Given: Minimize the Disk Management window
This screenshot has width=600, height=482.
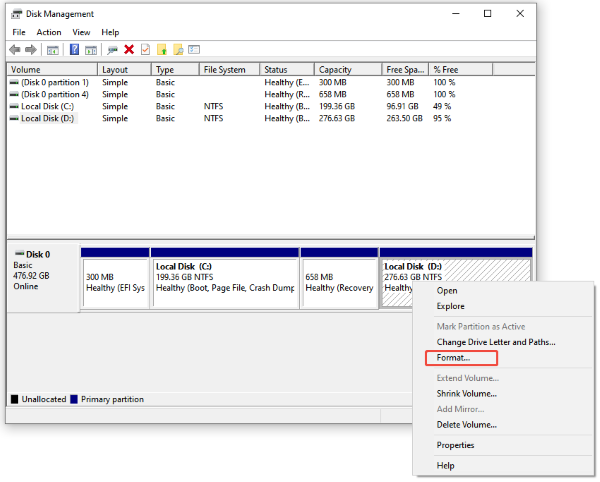Looking at the screenshot, I should (x=456, y=14).
